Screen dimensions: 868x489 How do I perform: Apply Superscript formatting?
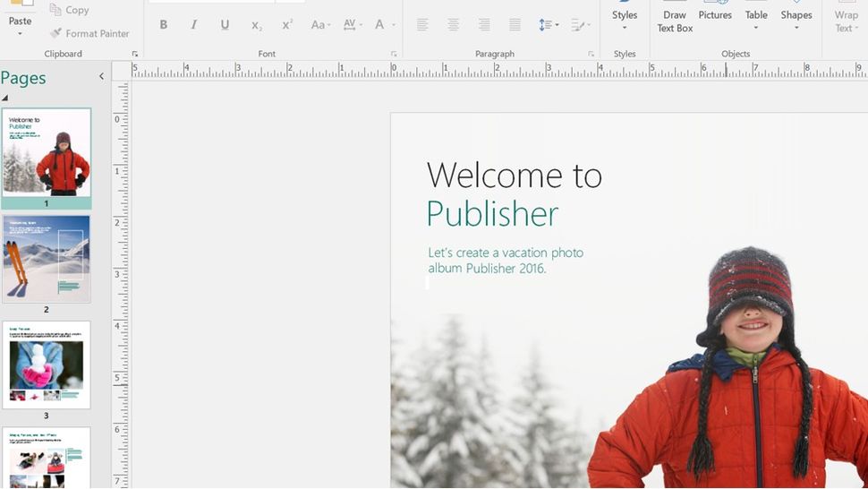coord(287,24)
